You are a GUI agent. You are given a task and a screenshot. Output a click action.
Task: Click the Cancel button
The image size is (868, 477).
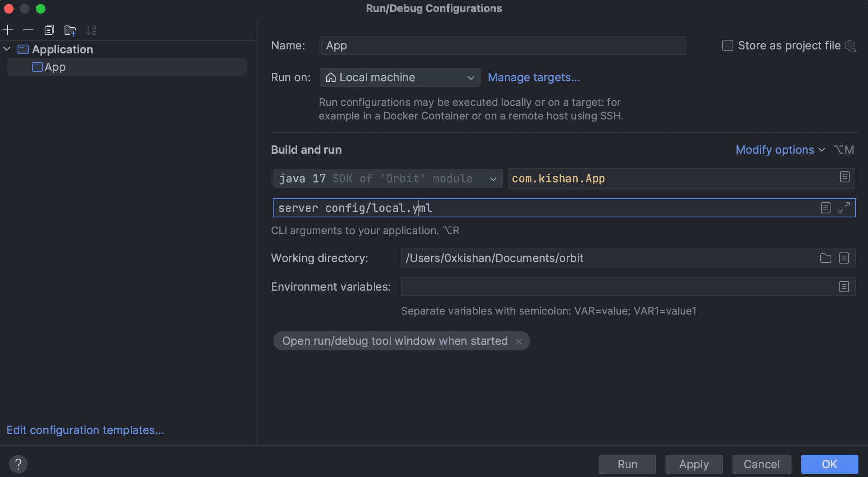pyautogui.click(x=762, y=464)
